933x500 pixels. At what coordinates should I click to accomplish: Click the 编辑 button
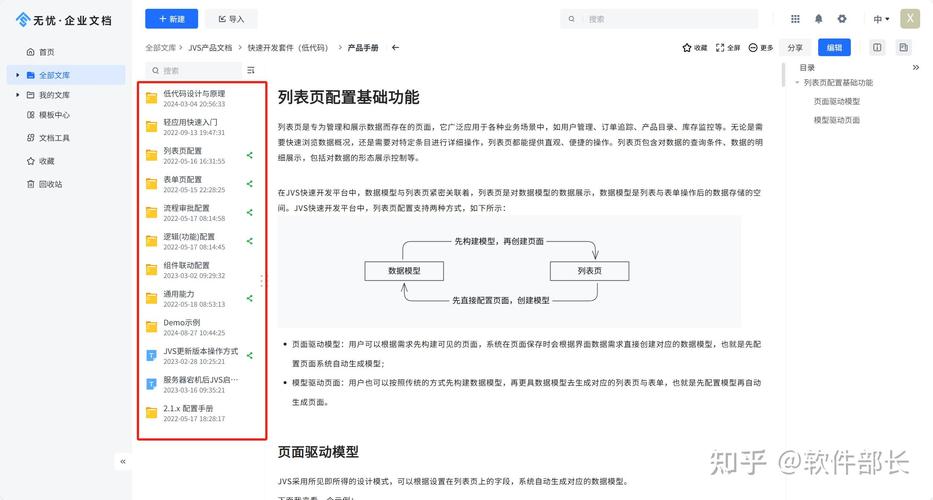(834, 47)
